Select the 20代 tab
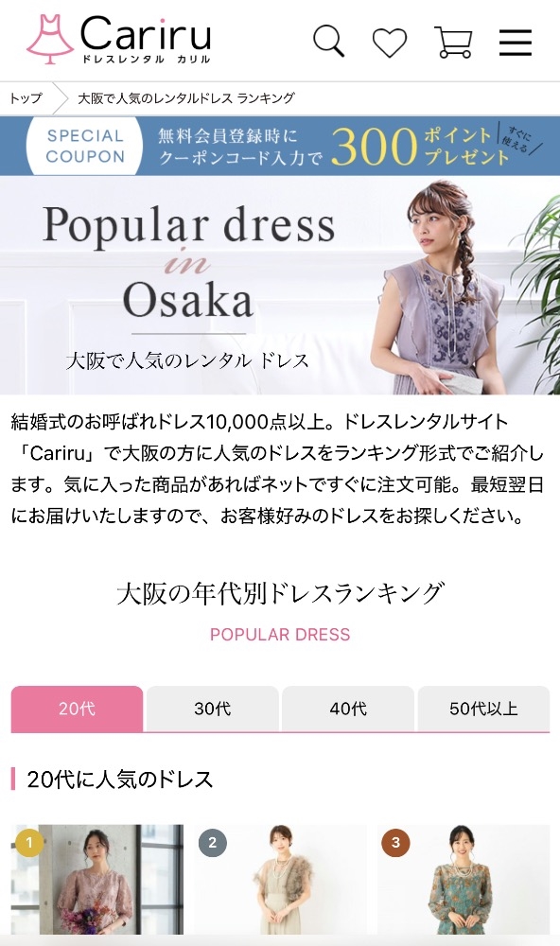 tap(78, 709)
